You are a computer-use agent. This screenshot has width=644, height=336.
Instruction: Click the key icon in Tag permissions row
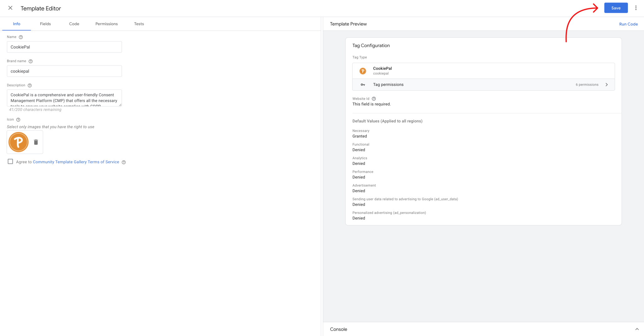pos(363,85)
